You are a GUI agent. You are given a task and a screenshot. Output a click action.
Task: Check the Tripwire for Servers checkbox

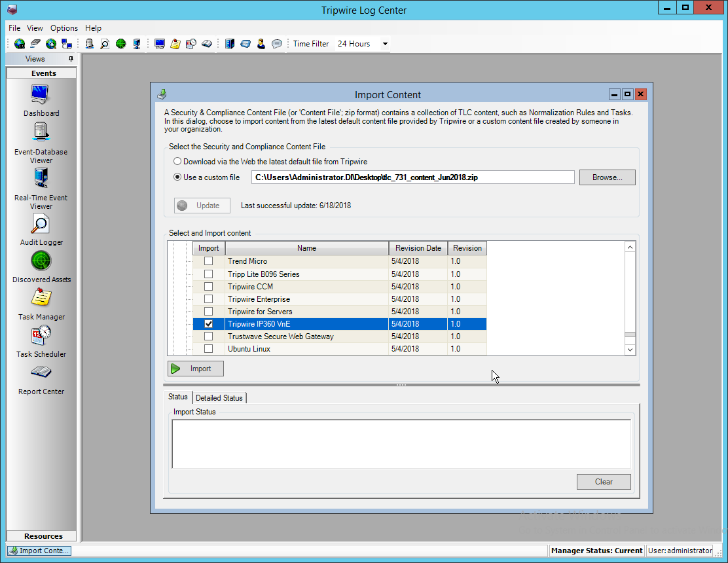pos(208,312)
